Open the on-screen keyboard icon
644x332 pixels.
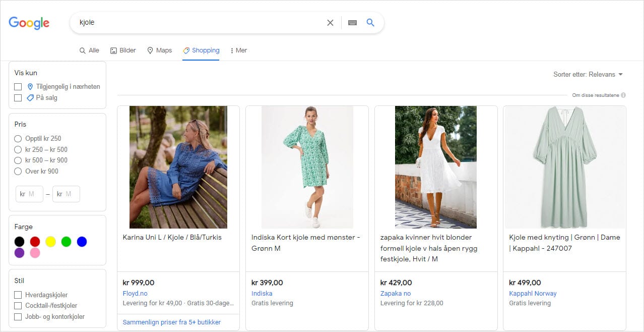click(352, 23)
